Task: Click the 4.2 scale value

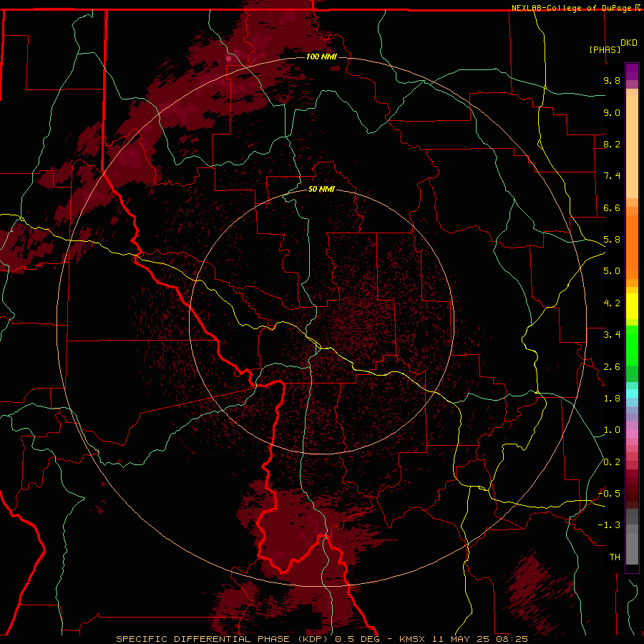Action: (612, 303)
